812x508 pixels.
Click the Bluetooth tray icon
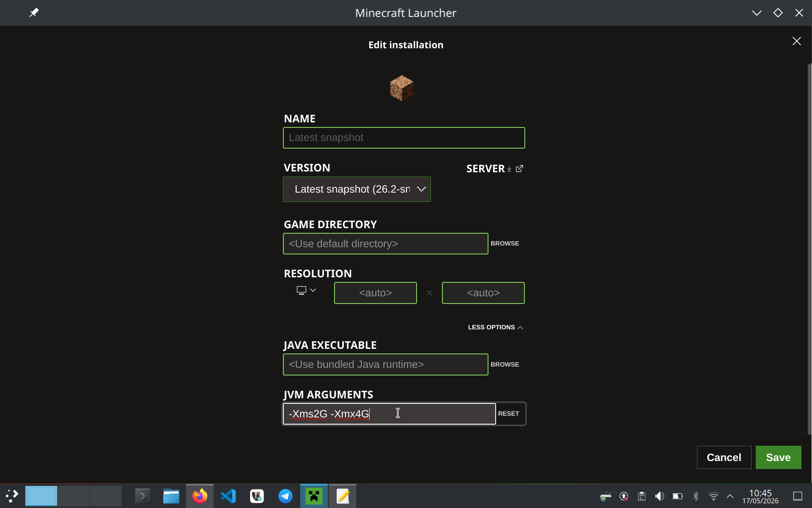pos(696,496)
